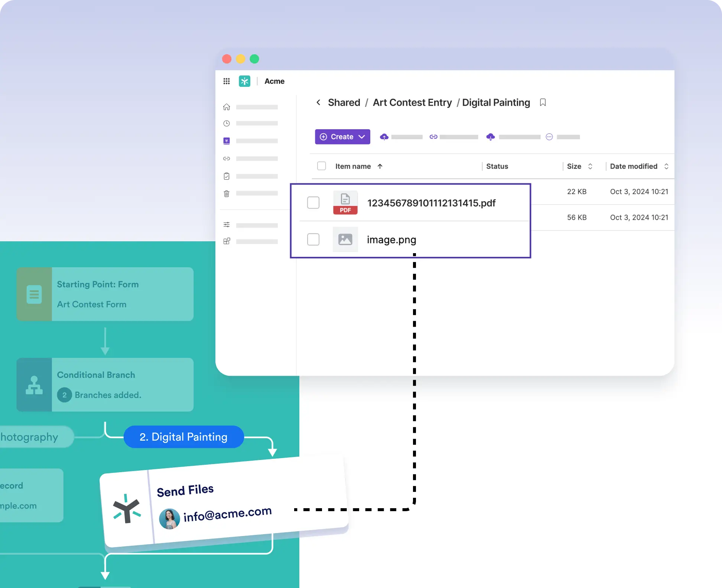The height and width of the screenshot is (588, 722).
Task: Open Art Contest Entry breadcrumb
Action: [x=412, y=102]
